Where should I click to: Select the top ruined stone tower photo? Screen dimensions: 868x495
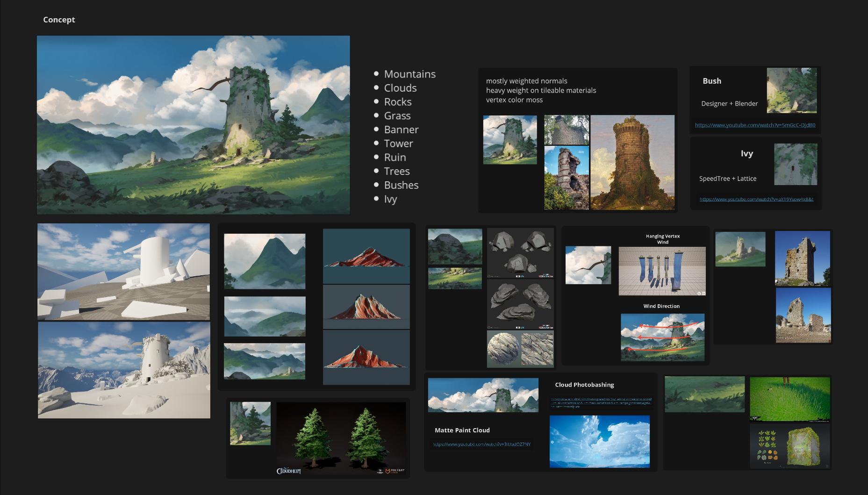point(802,258)
